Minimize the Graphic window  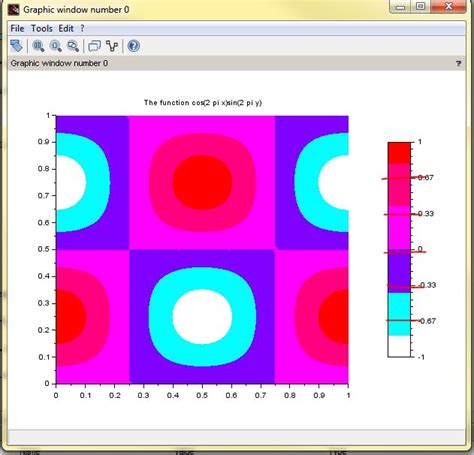tap(401, 7)
